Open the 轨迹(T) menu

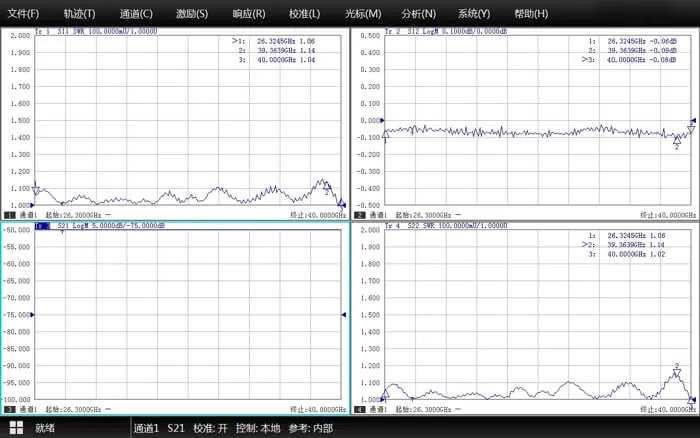pos(79,14)
